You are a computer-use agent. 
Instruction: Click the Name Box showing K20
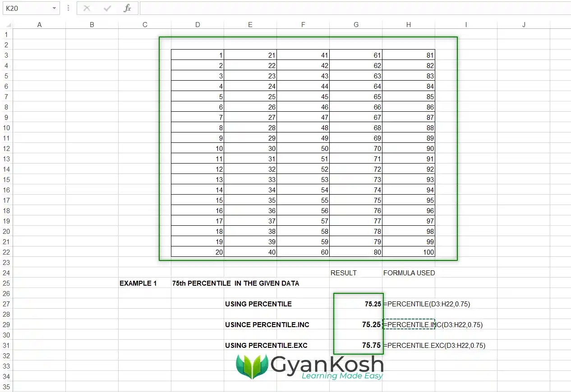[27, 8]
